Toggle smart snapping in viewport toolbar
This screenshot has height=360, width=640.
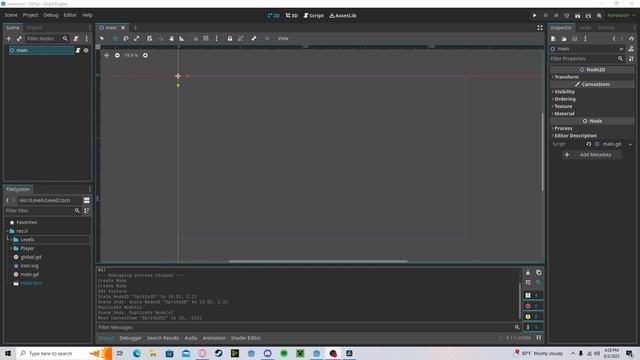196,38
